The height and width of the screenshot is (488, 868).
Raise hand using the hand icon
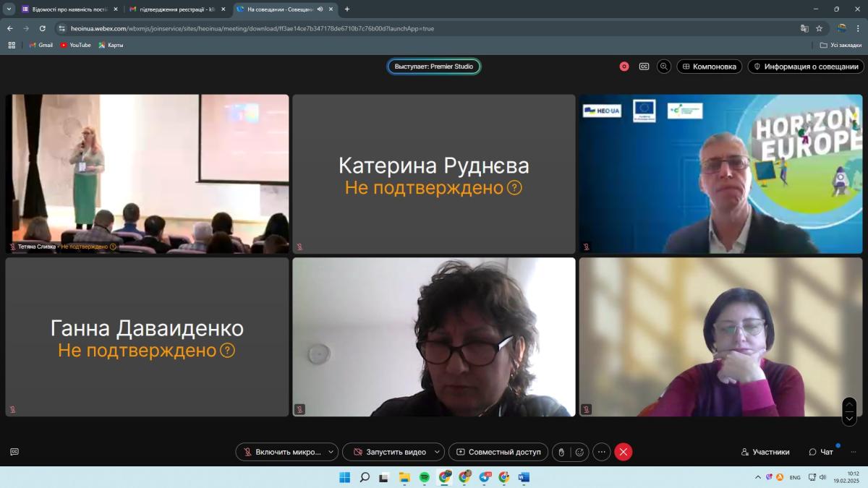coord(561,452)
